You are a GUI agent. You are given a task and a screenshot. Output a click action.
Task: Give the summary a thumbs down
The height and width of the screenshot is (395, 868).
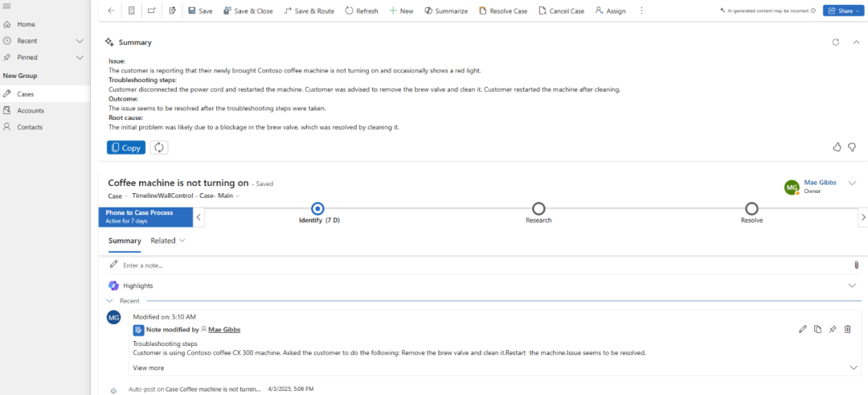click(853, 146)
